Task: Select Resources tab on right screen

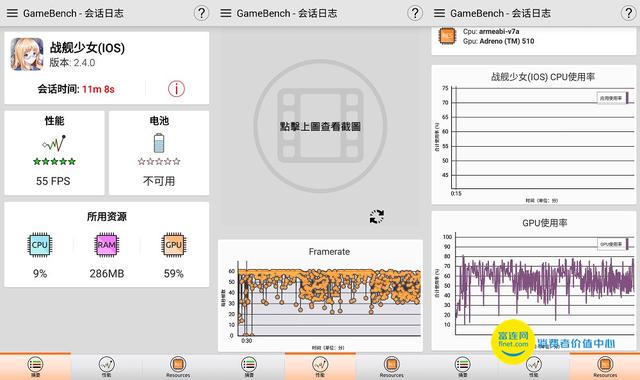Action: click(x=605, y=367)
